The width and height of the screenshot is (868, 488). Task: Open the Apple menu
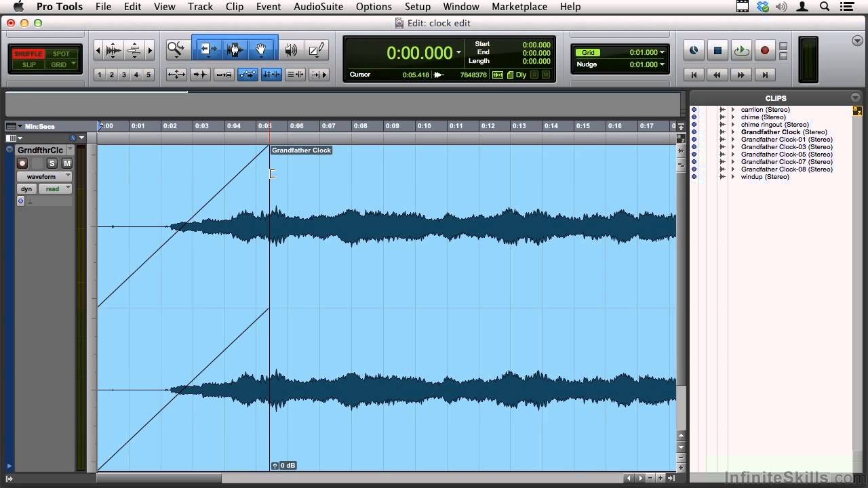tap(18, 7)
